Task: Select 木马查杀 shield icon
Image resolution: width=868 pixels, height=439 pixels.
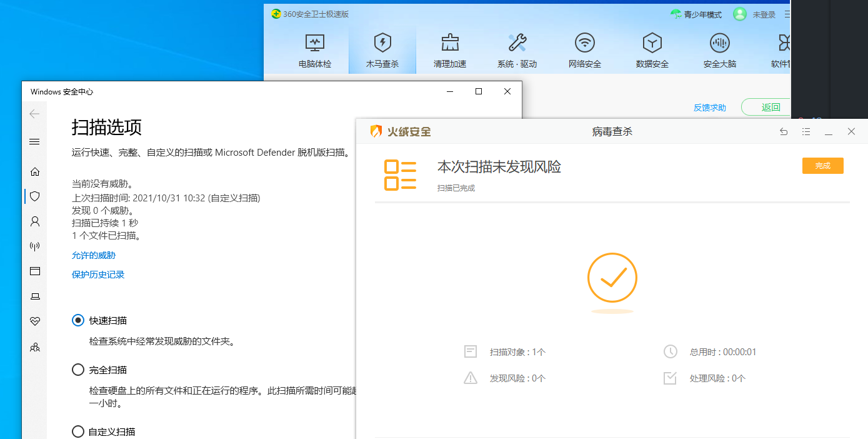Action: pyautogui.click(x=382, y=51)
